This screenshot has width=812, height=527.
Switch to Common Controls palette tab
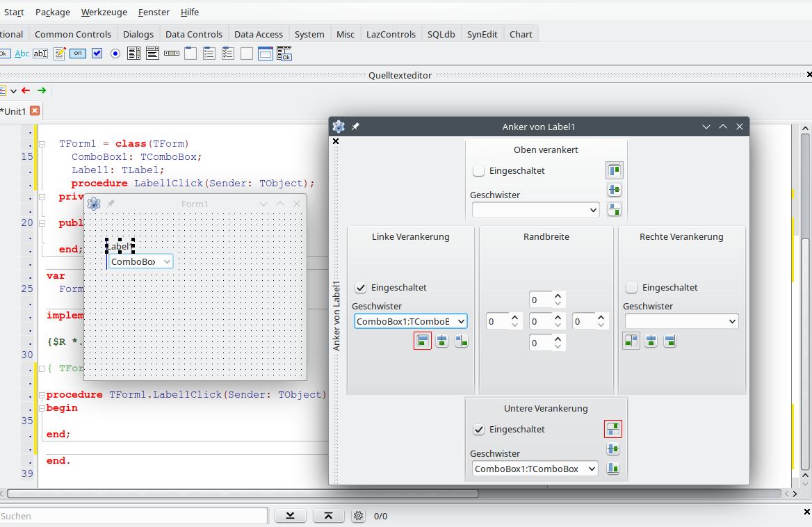73,34
